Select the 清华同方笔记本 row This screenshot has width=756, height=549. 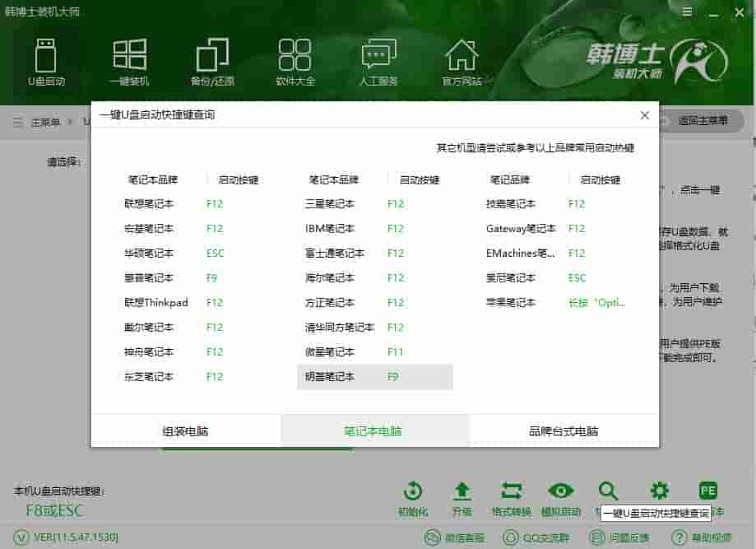(x=375, y=327)
